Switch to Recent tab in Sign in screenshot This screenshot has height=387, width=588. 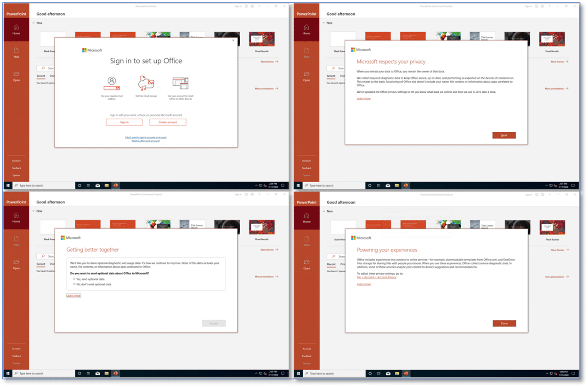tap(41, 76)
